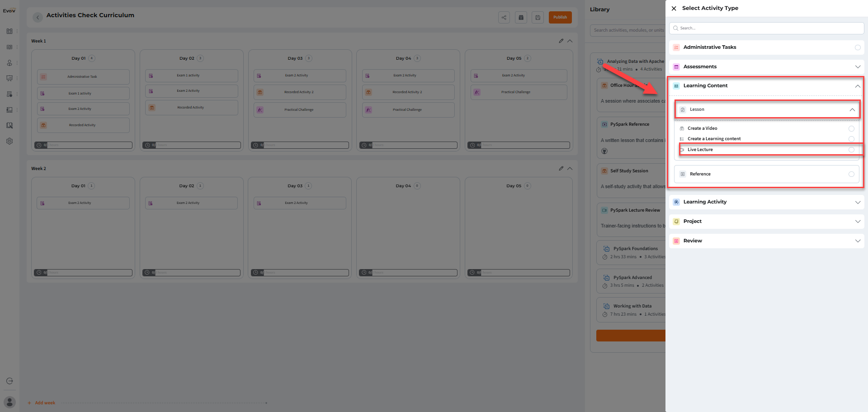This screenshot has height=412, width=868.
Task: Click the Assessments category icon
Action: pos(676,67)
